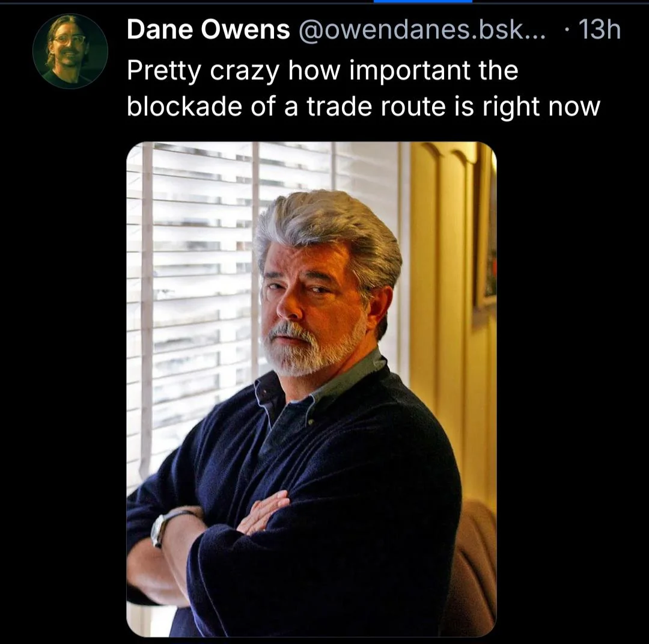Click the truncated ellipsis after the handle
This screenshot has width=649, height=644.
click(535, 30)
